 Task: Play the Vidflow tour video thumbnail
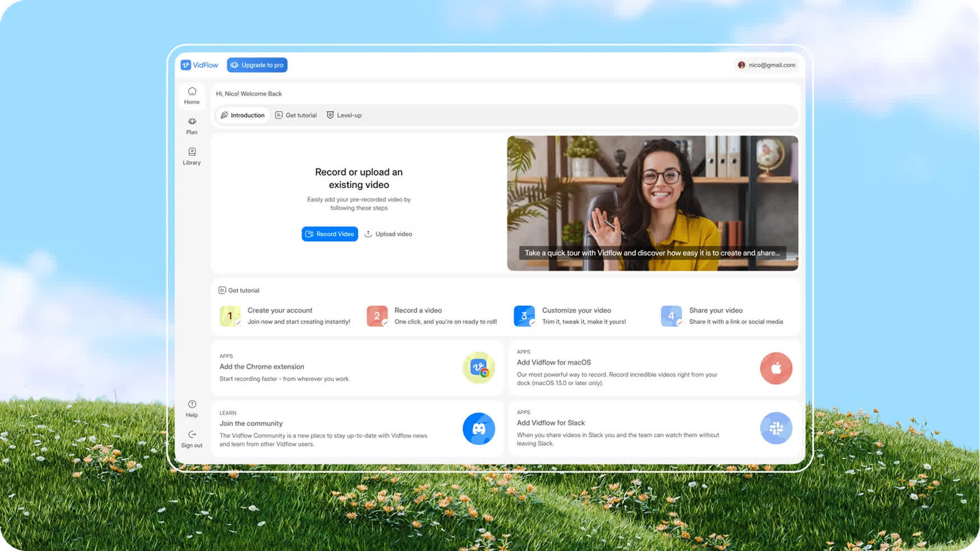tap(652, 203)
